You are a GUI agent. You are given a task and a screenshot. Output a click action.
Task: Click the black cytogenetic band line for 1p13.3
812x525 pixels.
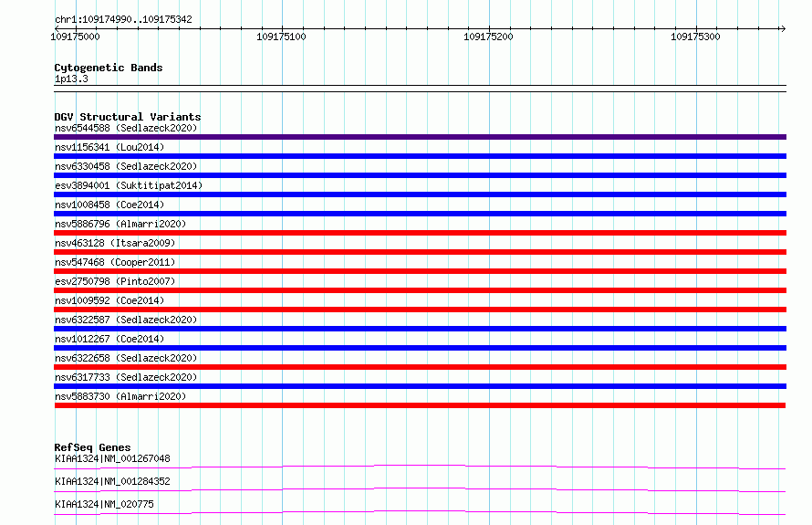420,89
